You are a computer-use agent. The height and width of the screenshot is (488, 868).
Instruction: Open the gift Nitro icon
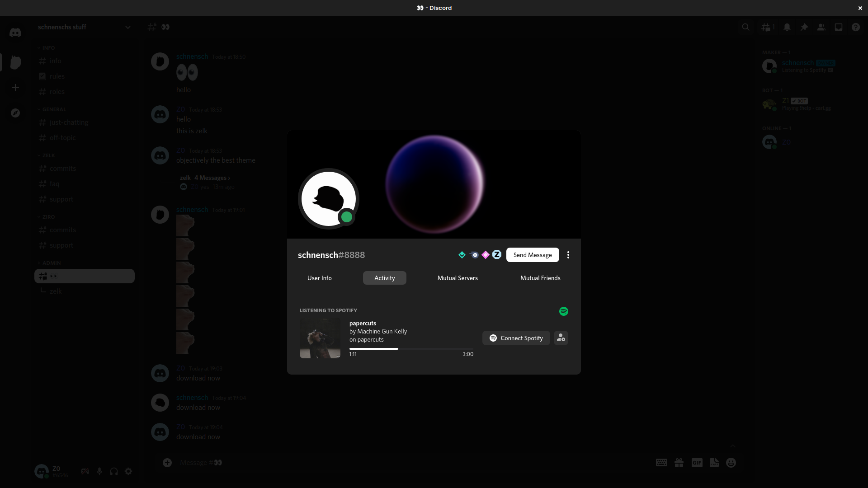(x=679, y=463)
